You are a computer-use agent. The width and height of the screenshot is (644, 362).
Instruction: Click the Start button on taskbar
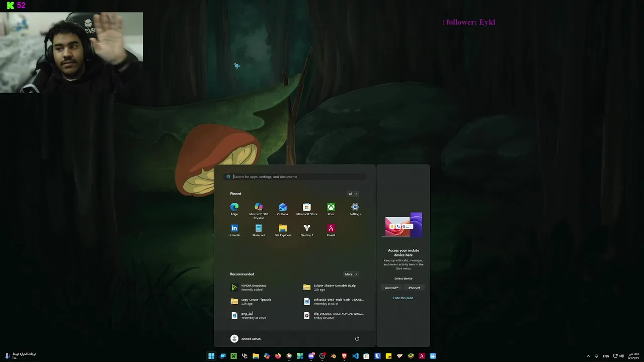(211, 356)
